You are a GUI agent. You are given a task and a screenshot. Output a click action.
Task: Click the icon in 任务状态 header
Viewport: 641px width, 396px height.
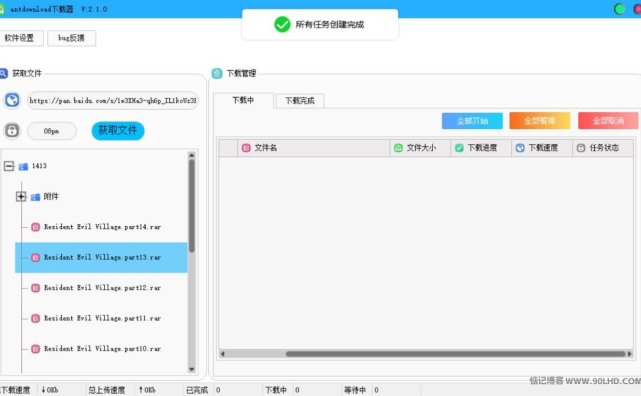[581, 148]
